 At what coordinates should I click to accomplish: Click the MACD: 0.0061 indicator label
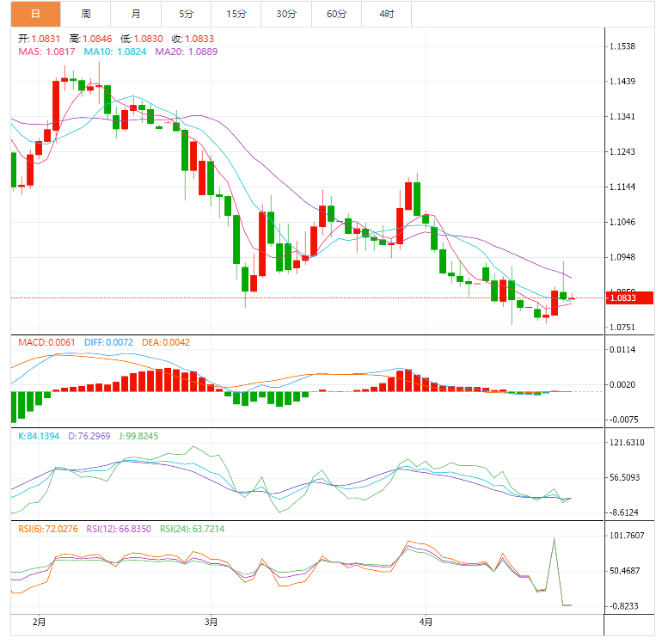pyautogui.click(x=46, y=342)
